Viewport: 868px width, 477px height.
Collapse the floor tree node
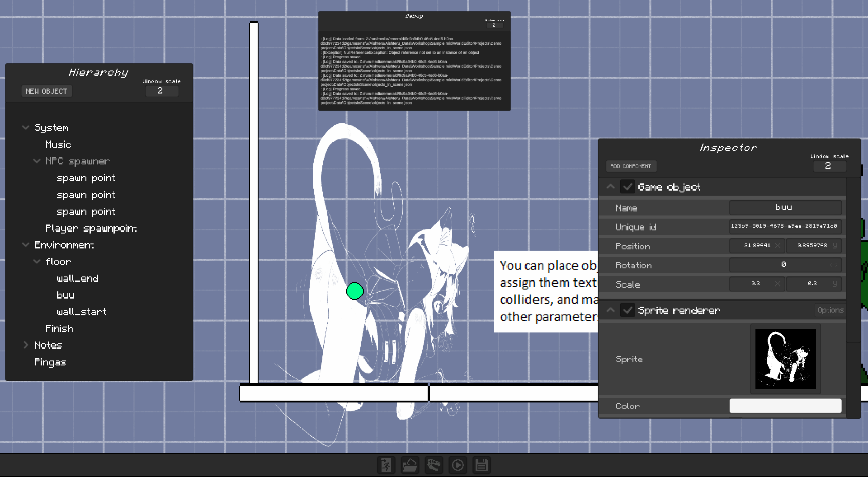(37, 262)
